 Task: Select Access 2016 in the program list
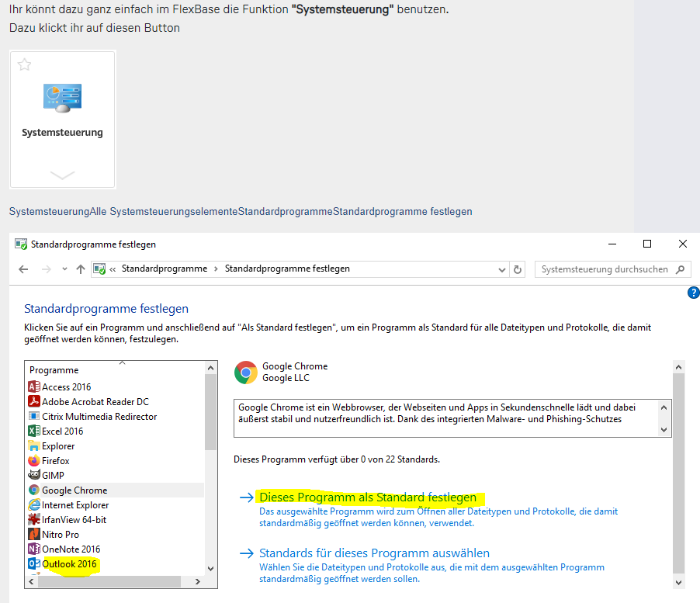pyautogui.click(x=66, y=386)
